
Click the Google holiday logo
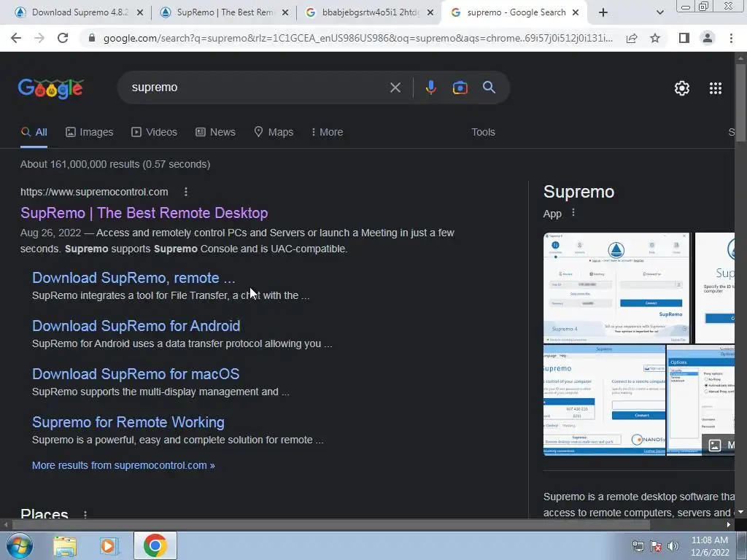click(51, 88)
